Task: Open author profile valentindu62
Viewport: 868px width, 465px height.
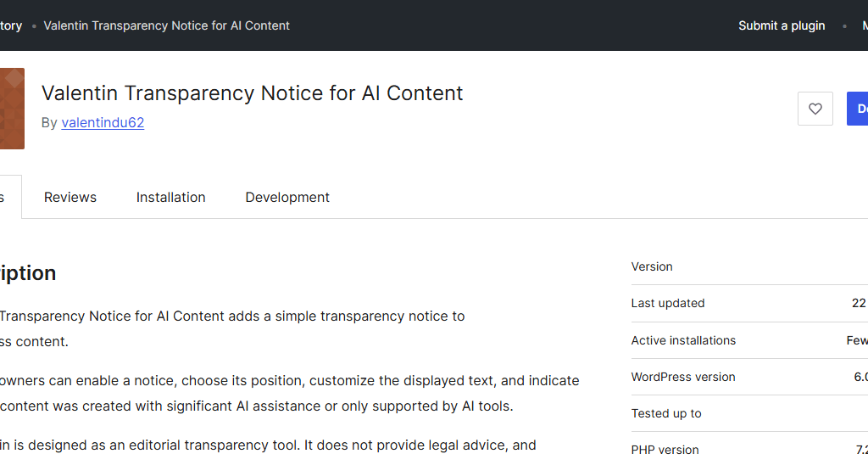Action: click(103, 122)
